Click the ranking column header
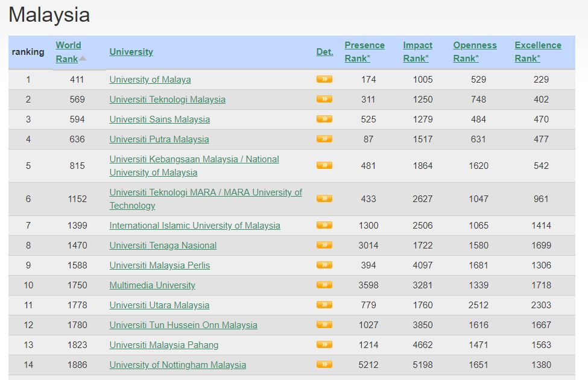The image size is (588, 380). coord(28,52)
